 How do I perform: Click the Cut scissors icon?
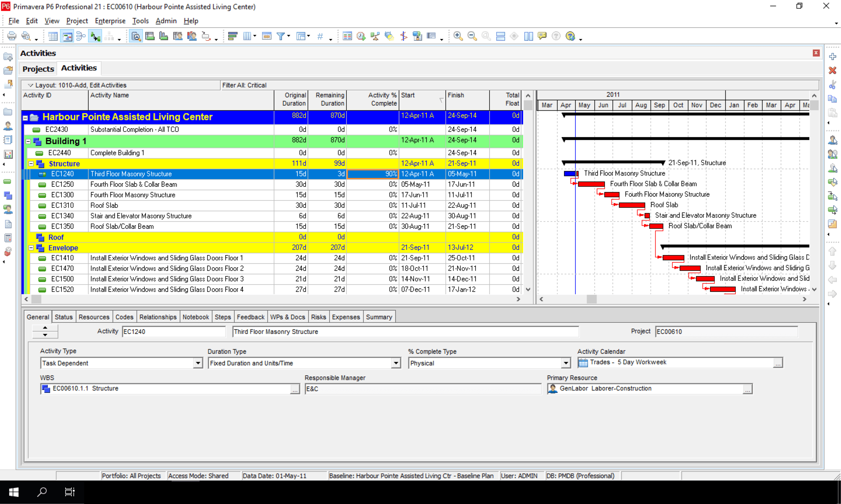click(x=833, y=85)
